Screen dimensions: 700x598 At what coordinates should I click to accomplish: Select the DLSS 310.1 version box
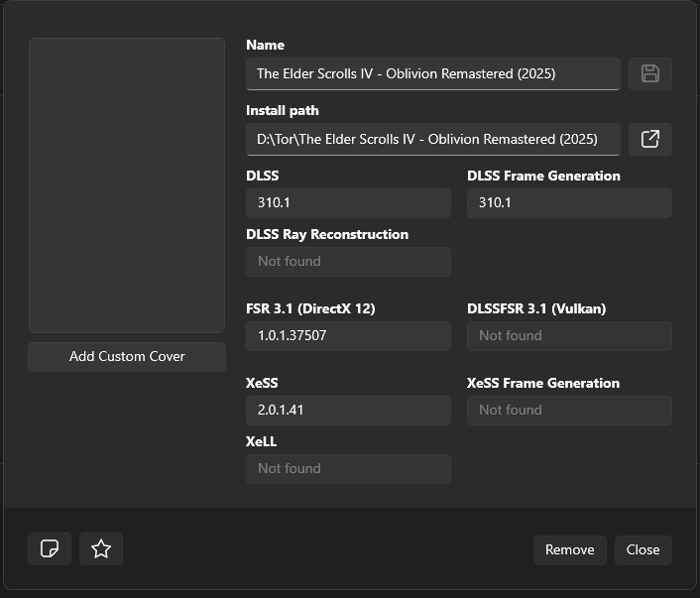point(348,203)
